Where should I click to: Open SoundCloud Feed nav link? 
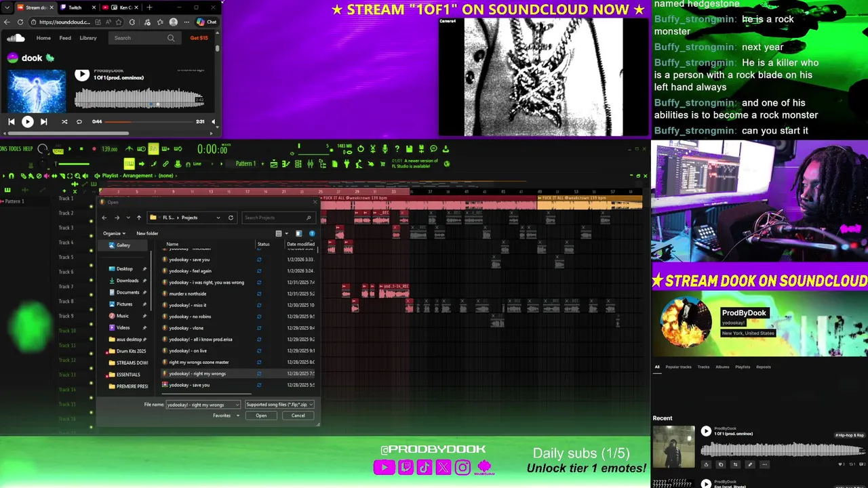tap(65, 38)
